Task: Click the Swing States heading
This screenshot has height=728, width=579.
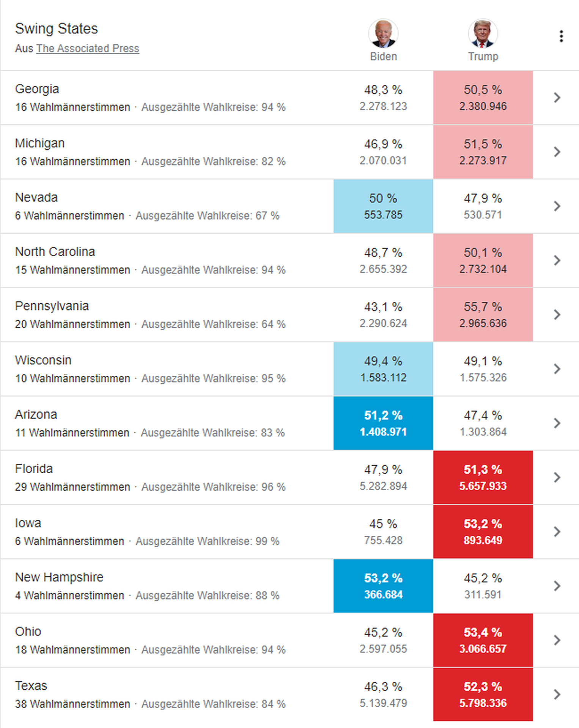Action: tap(57, 29)
